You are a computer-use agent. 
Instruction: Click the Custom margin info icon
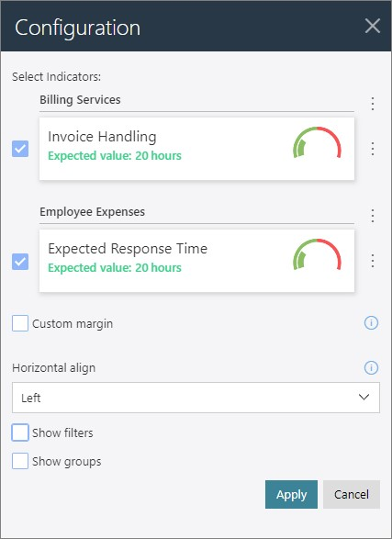pyautogui.click(x=371, y=323)
